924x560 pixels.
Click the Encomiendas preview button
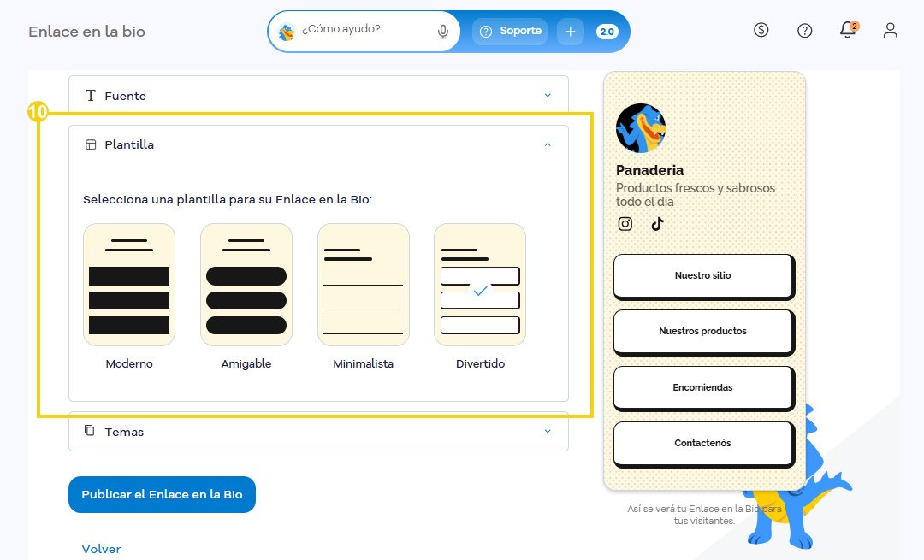(704, 389)
